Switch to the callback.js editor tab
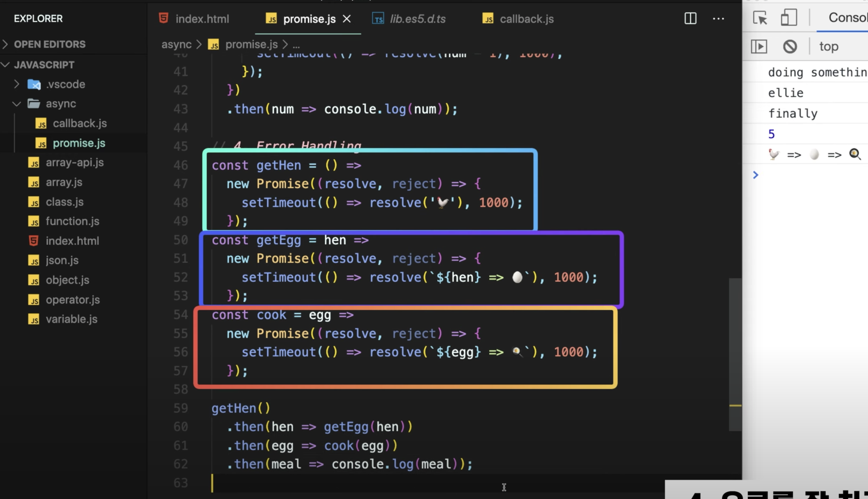 pos(526,19)
